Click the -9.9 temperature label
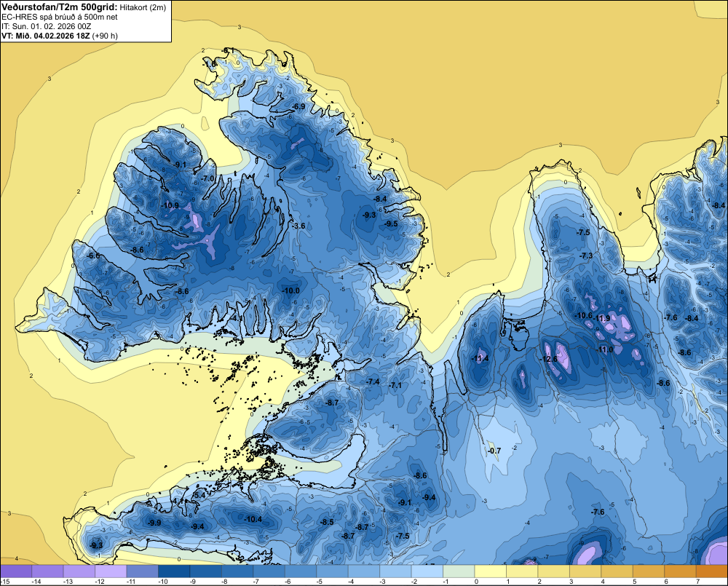This screenshot has height=586, width=728. (154, 523)
